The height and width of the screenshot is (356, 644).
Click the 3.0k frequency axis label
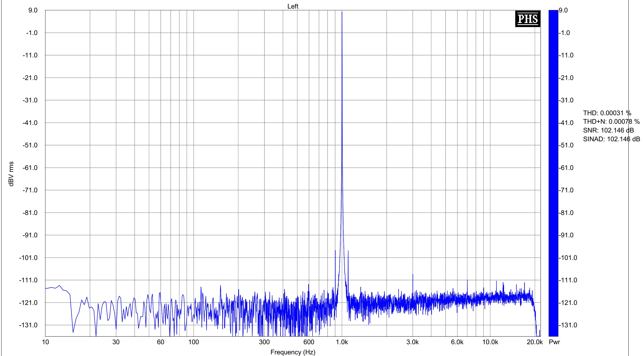click(x=413, y=342)
